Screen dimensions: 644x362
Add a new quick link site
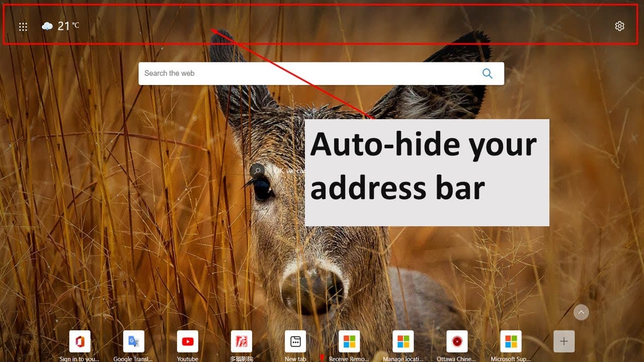click(564, 341)
